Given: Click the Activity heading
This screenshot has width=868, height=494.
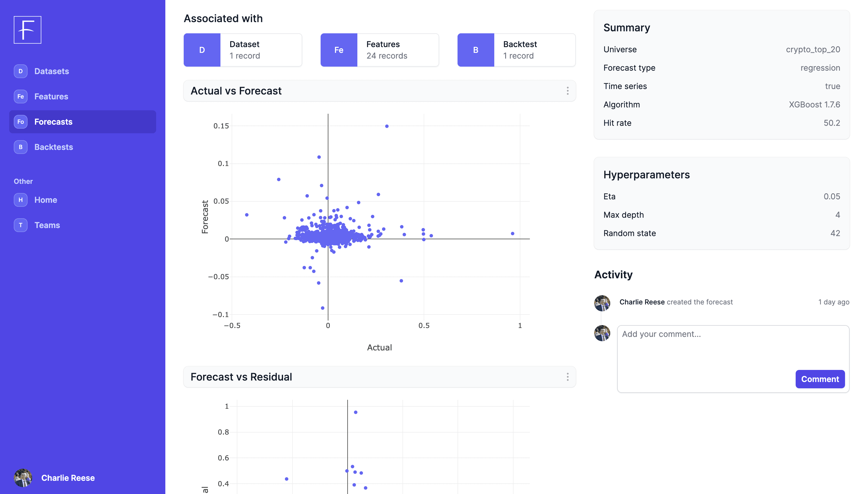Looking at the screenshot, I should pos(613,275).
